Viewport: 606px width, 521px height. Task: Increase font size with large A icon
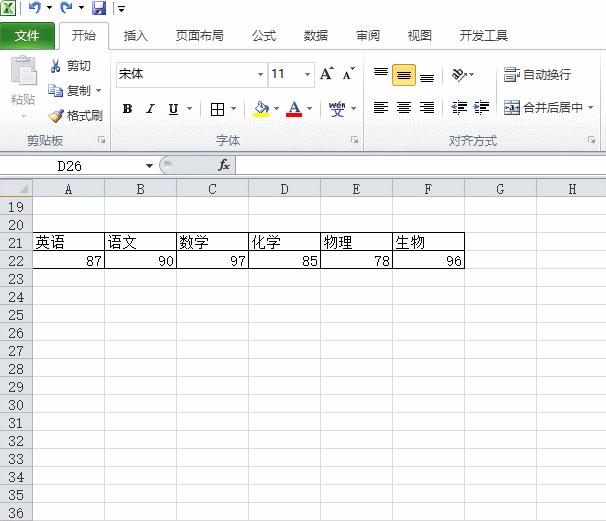coord(327,74)
